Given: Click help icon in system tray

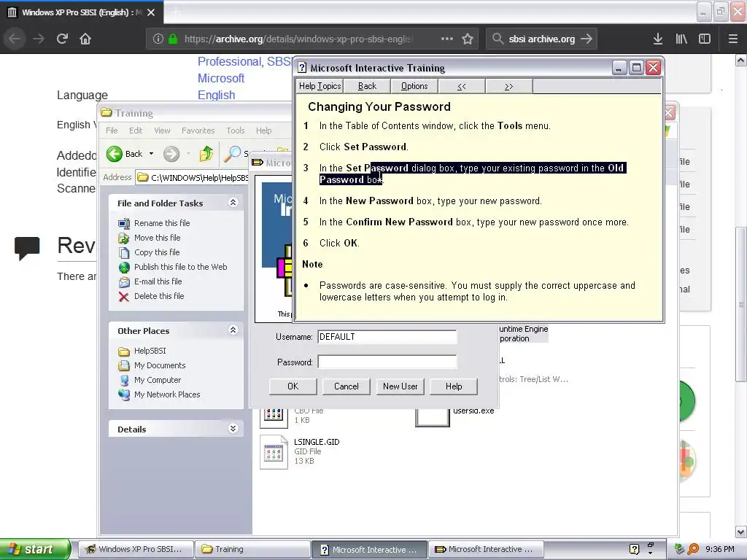Looking at the screenshot, I should [634, 549].
